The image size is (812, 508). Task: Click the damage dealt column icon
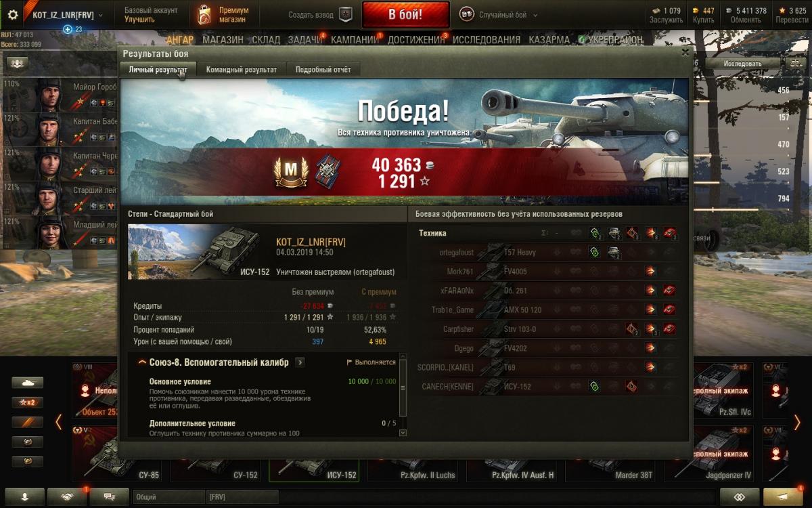[651, 233]
